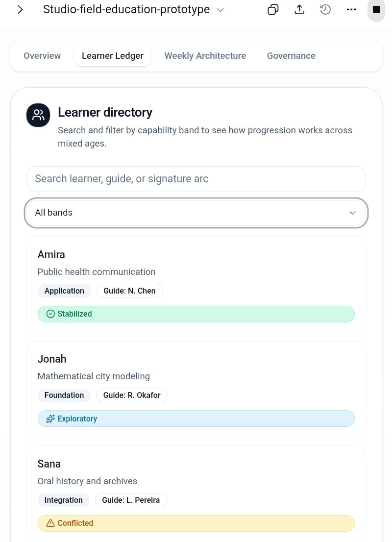The height and width of the screenshot is (542, 392).
Task: Click the sidebar expand arrow top left
Action: (x=20, y=9)
